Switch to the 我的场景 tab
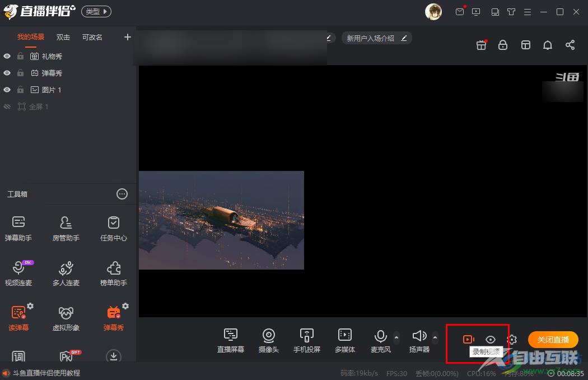588x380 pixels. pyautogui.click(x=31, y=37)
